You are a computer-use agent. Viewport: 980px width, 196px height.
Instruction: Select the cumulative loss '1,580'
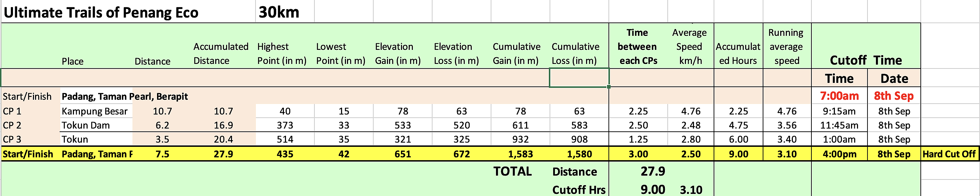click(579, 154)
